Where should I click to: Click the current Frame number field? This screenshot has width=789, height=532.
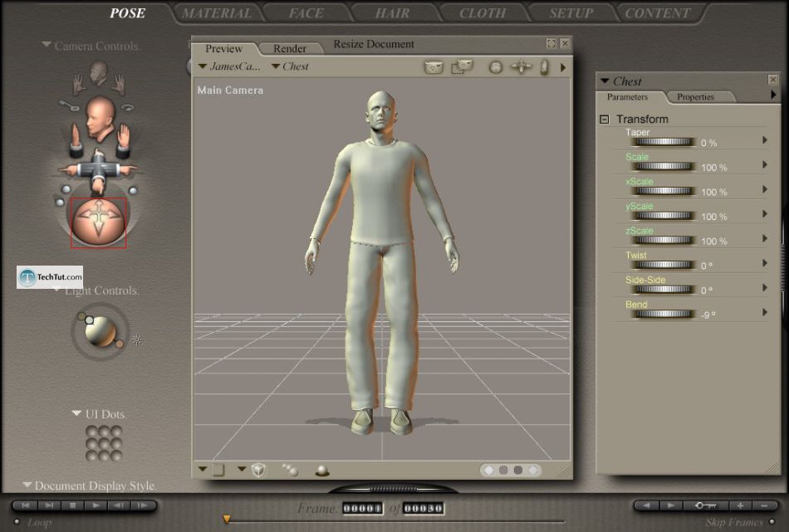(x=361, y=508)
